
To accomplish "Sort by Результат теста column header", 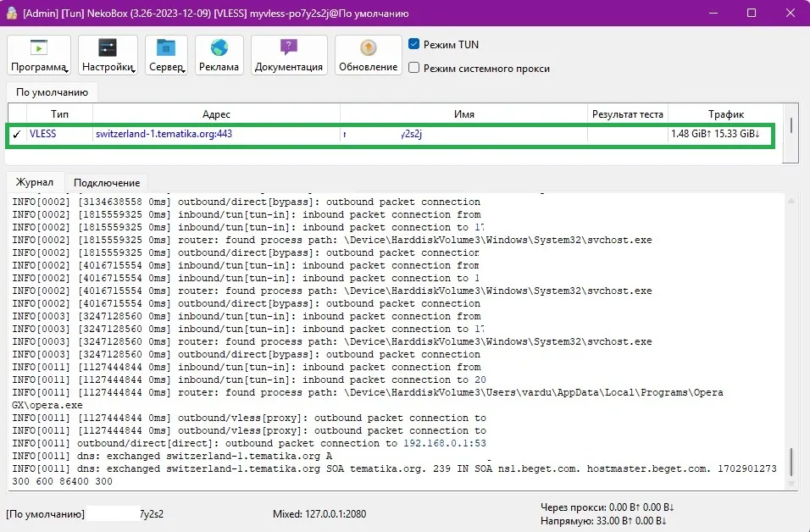I will pos(627,114).
